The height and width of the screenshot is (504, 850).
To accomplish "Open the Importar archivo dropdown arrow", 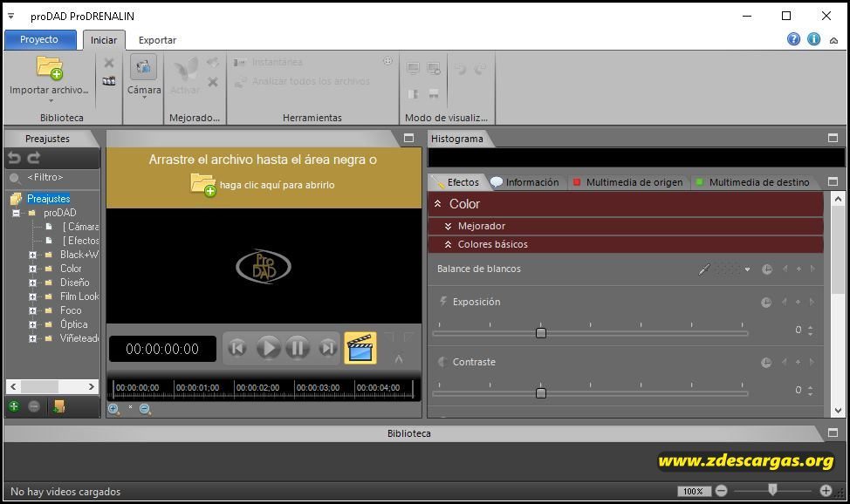I will coord(51,101).
